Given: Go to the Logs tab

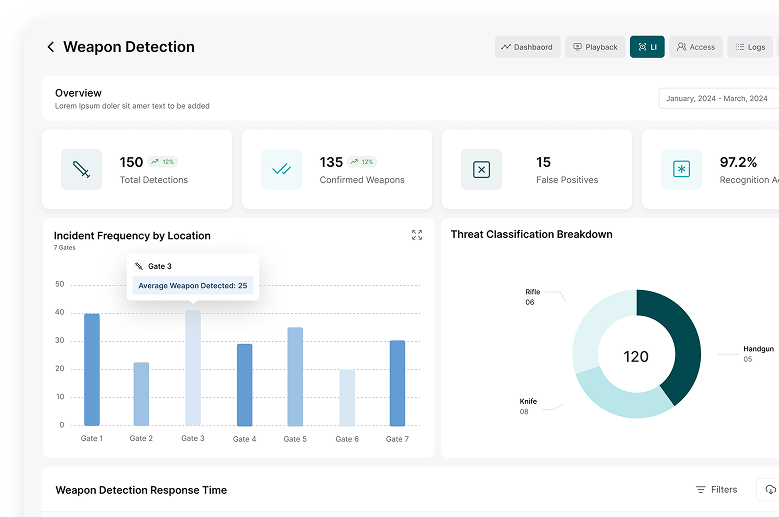Looking at the screenshot, I should [x=750, y=47].
